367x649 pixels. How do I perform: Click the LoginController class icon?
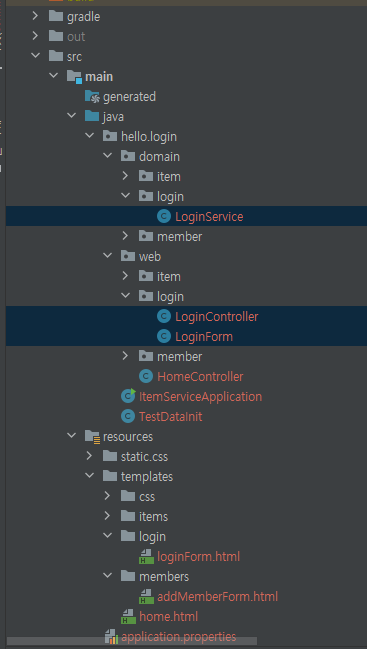click(x=164, y=317)
